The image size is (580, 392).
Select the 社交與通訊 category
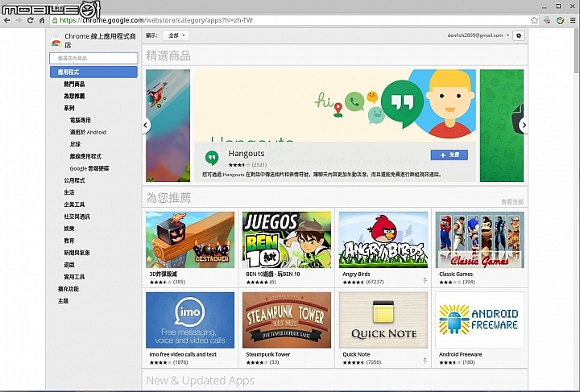click(77, 217)
